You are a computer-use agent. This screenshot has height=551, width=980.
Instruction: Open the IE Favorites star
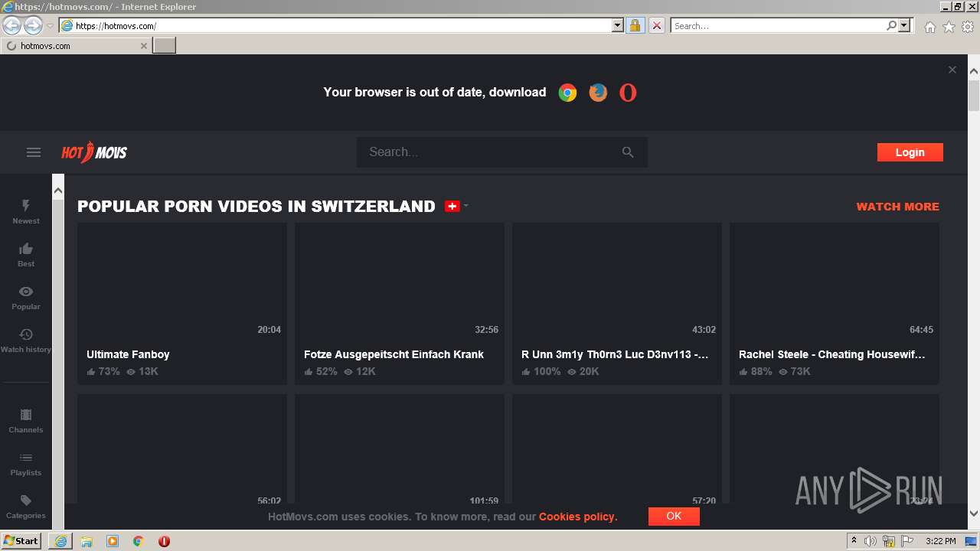click(x=949, y=27)
